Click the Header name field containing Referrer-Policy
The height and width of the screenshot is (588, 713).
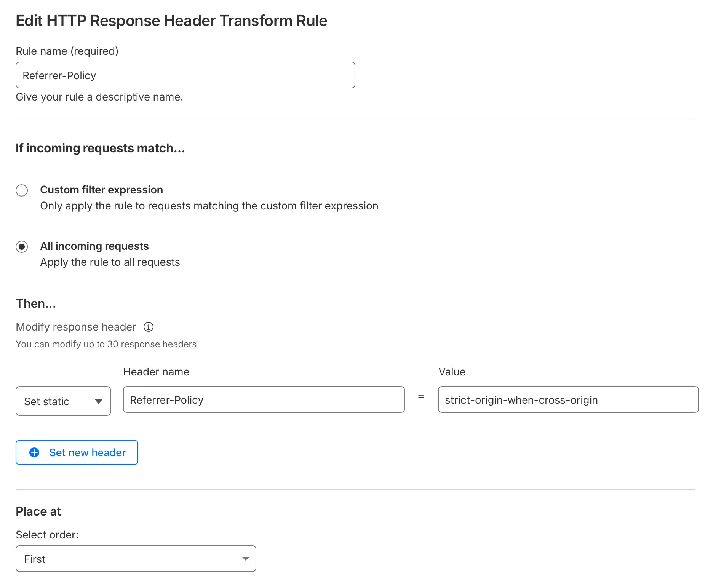coord(264,400)
